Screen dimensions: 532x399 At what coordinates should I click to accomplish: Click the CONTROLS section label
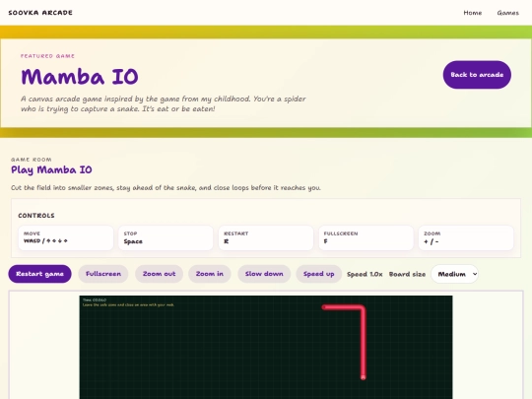click(36, 216)
